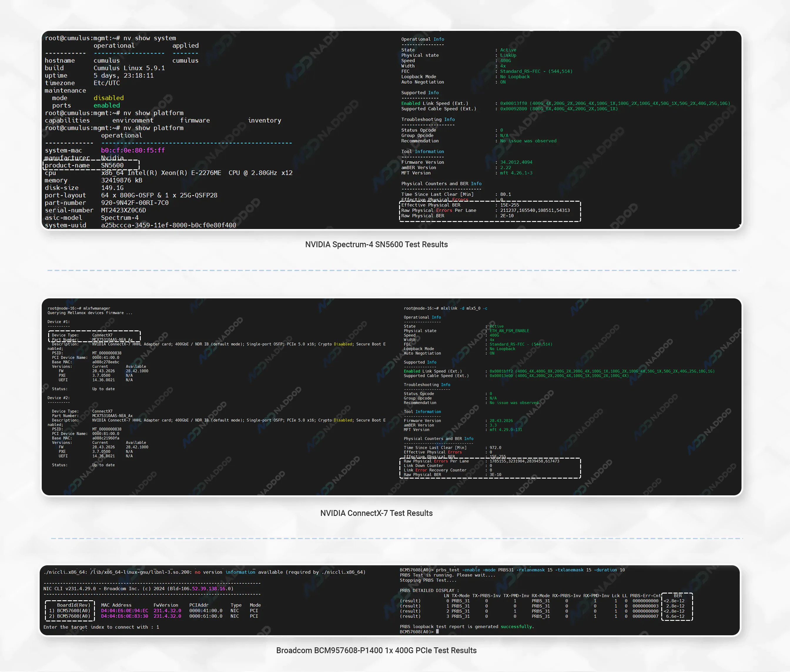Screen dimensions: 790x672
Task: Click the product-name value "SN5600"
Action: (112, 165)
